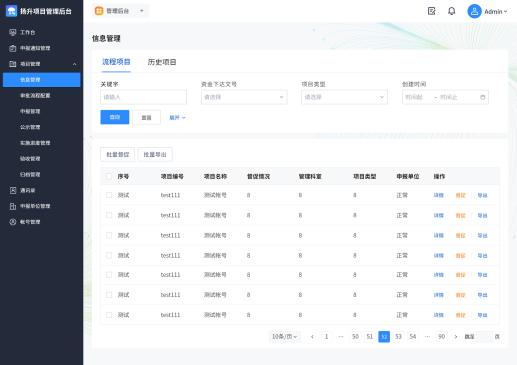Go to page 50 in pagination
This screenshot has width=517, height=365.
click(355, 337)
